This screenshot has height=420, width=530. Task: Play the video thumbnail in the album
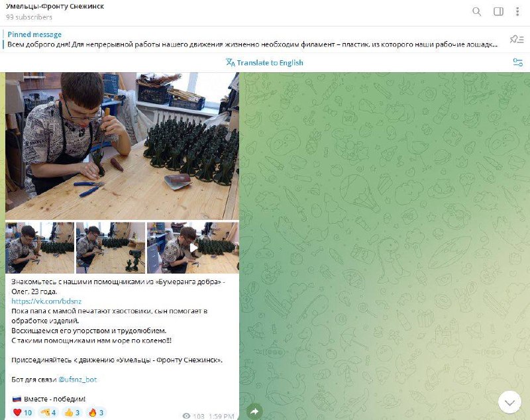pyautogui.click(x=193, y=248)
